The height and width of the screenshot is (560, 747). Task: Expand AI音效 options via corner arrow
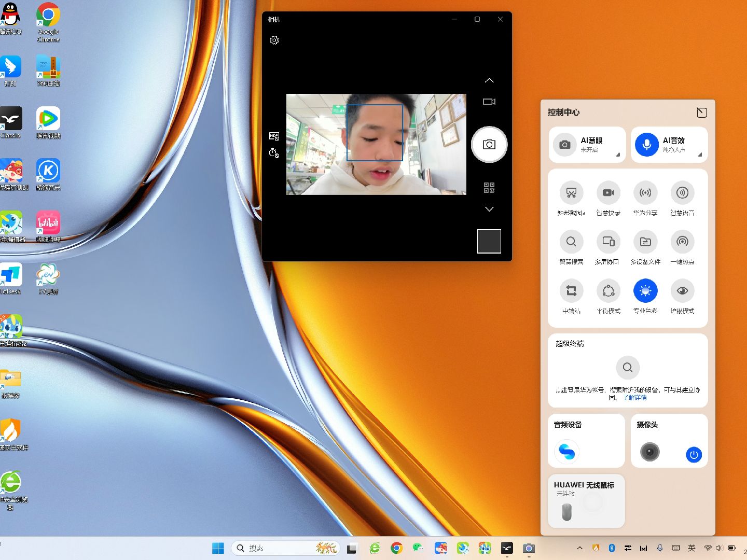700,155
